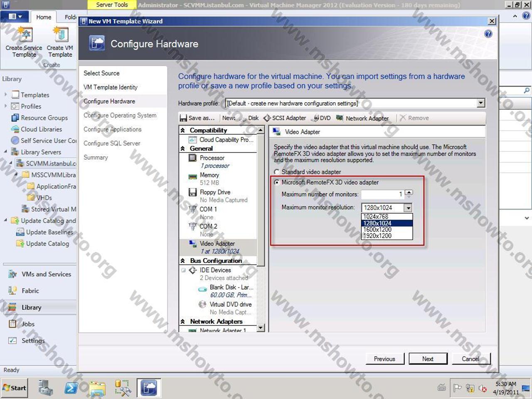This screenshot has height=399, width=532.
Task: Open Windows Explorer from the taskbar
Action: 97,388
